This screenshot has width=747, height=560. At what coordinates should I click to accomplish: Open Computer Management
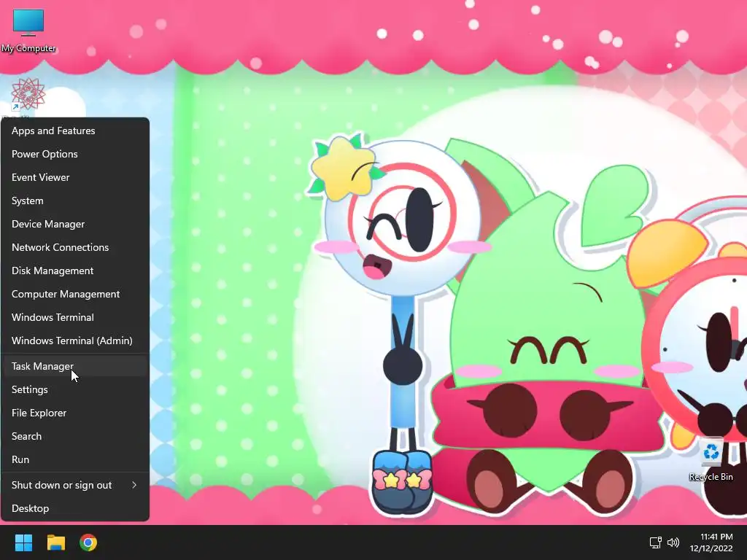75,294
